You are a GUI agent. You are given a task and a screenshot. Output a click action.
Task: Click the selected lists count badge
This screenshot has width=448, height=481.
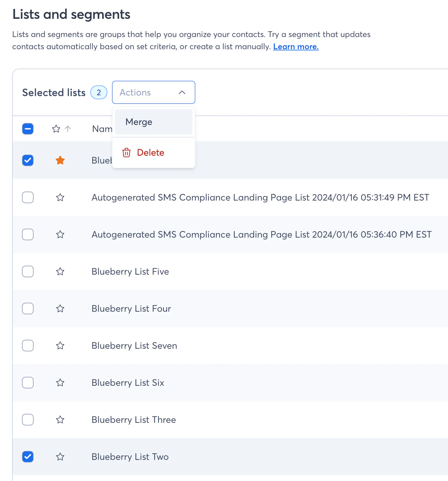click(x=99, y=93)
